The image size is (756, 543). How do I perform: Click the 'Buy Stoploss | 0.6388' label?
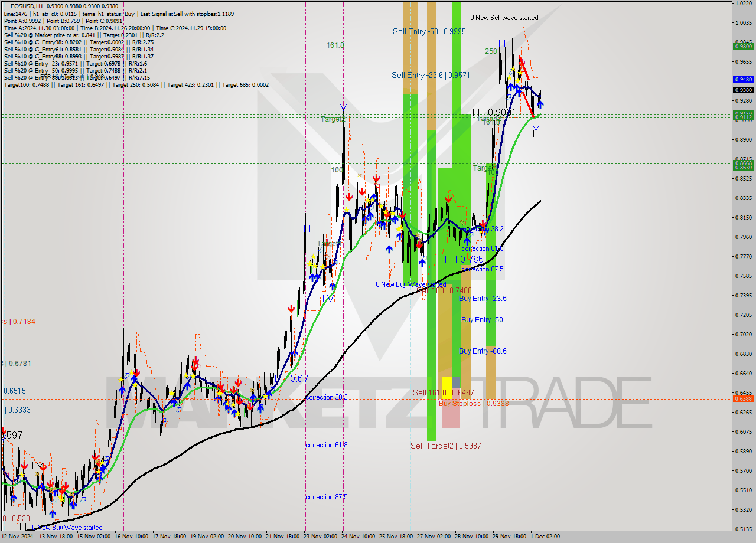474,404
